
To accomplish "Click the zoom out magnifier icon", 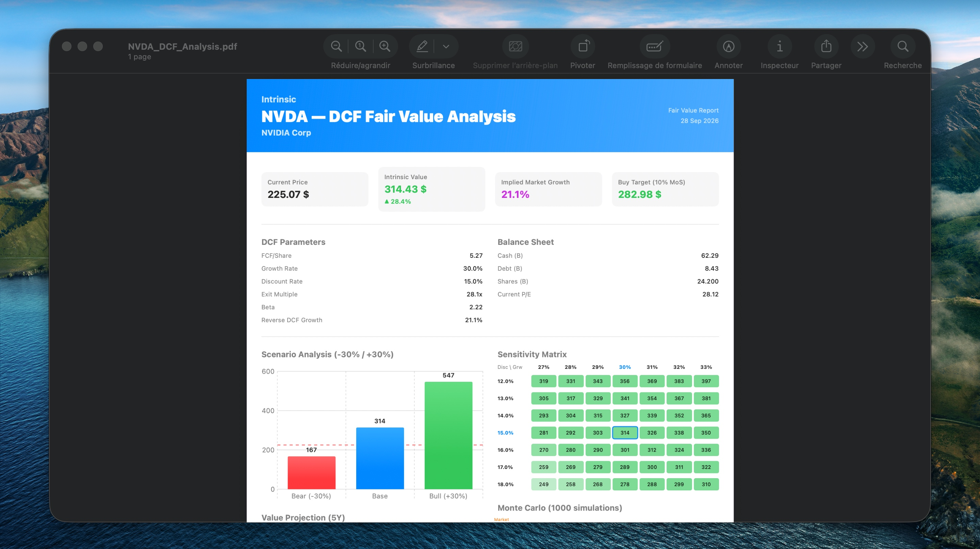I will tap(336, 46).
